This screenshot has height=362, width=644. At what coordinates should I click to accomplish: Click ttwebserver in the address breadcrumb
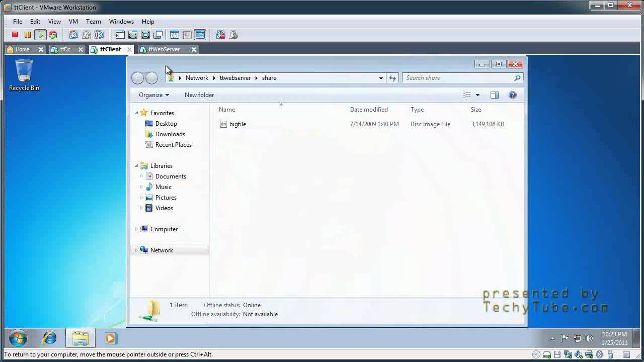(235, 78)
